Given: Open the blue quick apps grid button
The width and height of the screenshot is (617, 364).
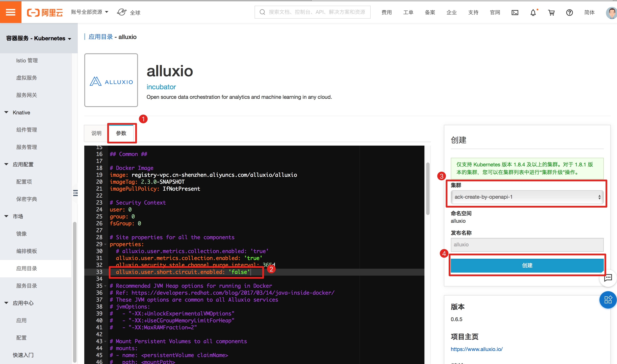Looking at the screenshot, I should click(x=608, y=299).
